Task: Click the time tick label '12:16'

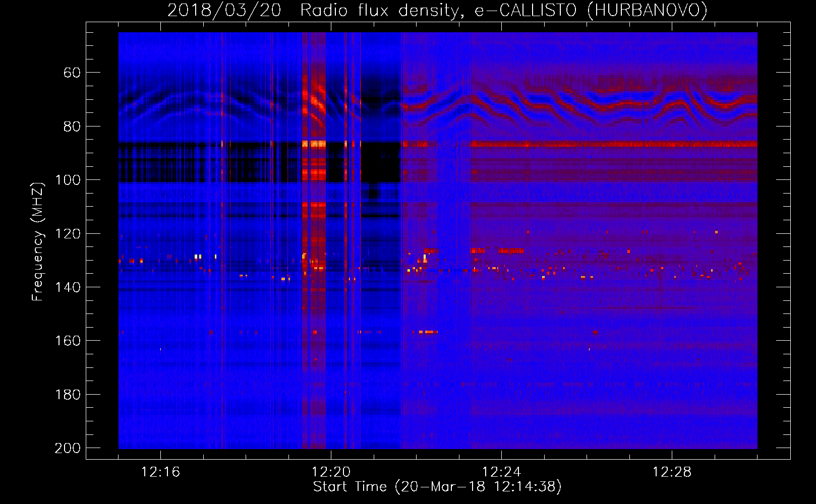Action: (x=160, y=472)
